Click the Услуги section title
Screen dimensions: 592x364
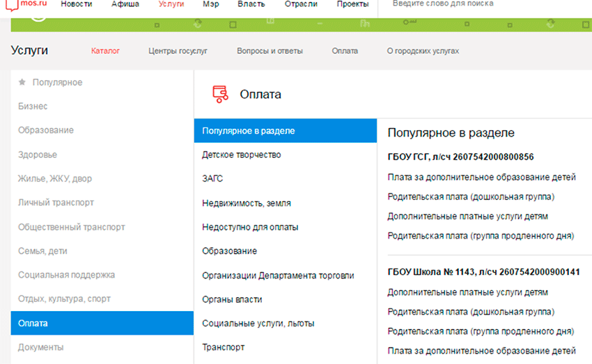click(x=29, y=51)
